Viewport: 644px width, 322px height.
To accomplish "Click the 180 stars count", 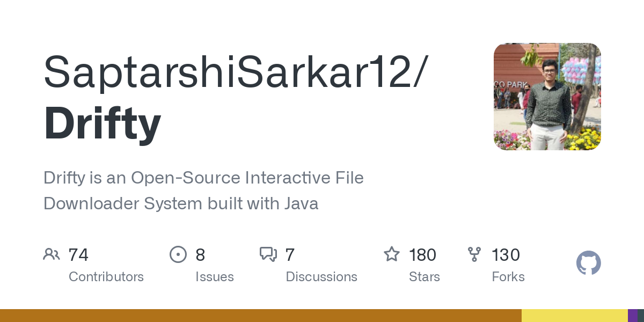I will pos(422,254).
